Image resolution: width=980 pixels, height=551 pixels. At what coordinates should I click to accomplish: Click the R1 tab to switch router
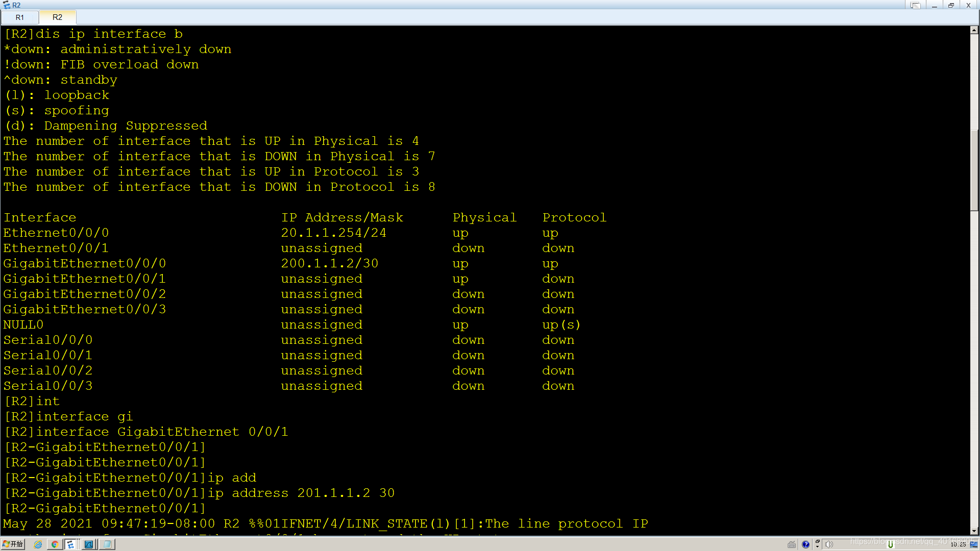pyautogui.click(x=20, y=17)
